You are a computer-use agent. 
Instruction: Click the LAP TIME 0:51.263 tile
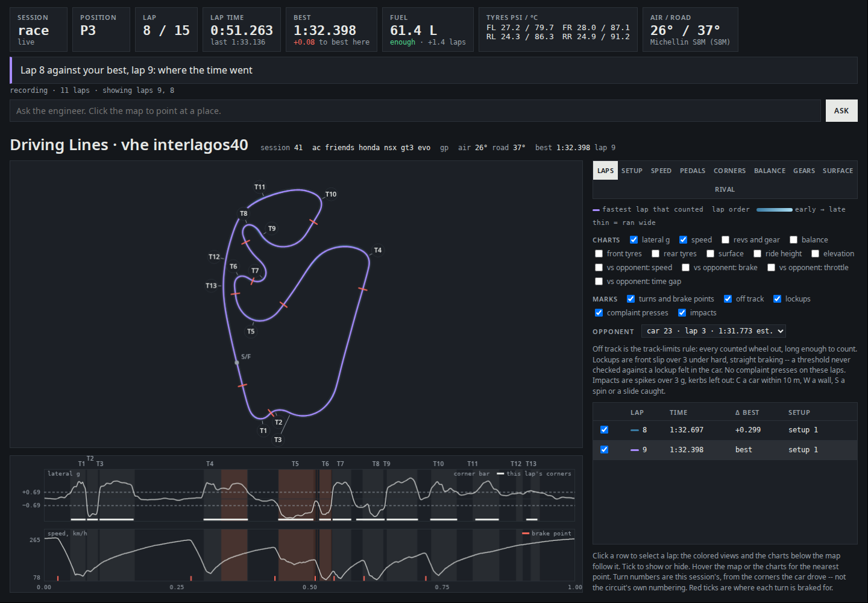(x=241, y=30)
